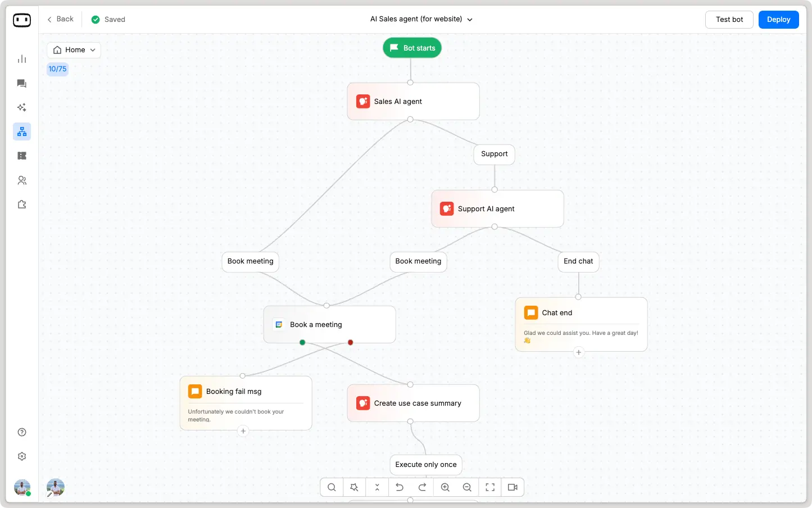
Task: Select the Support AI agent node
Action: (x=497, y=208)
